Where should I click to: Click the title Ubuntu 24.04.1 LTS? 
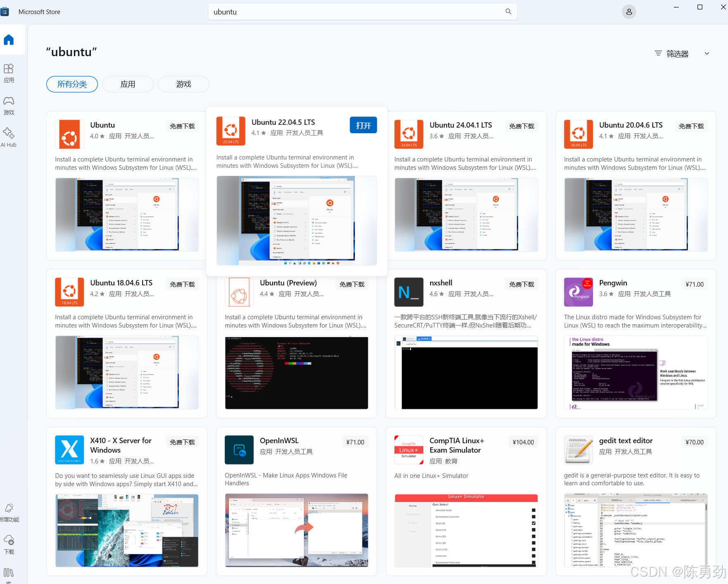coord(461,125)
